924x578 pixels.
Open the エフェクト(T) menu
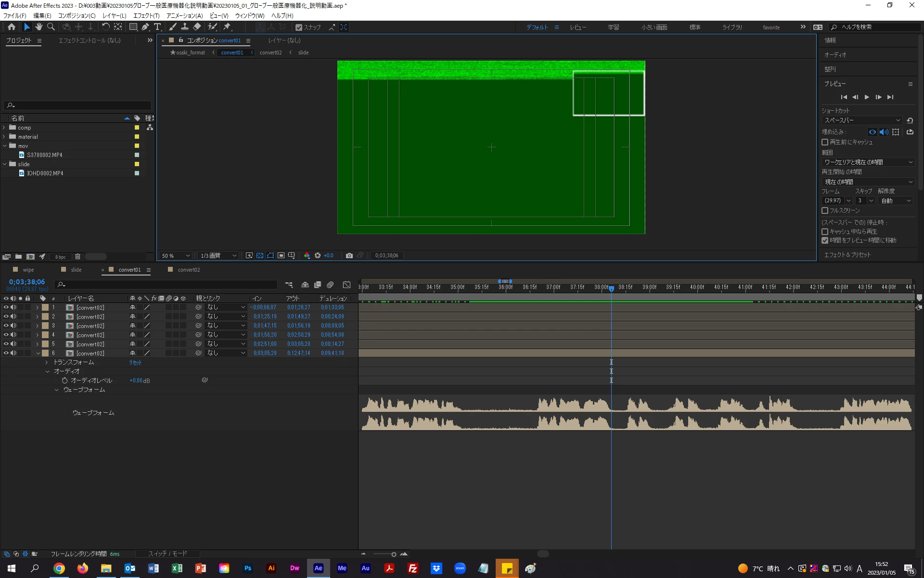point(146,16)
